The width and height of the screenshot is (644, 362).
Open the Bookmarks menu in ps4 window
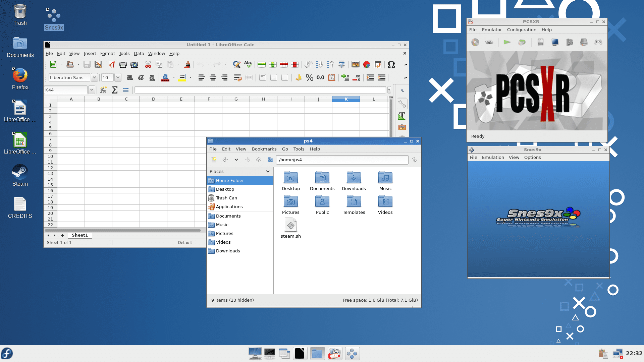[264, 149]
